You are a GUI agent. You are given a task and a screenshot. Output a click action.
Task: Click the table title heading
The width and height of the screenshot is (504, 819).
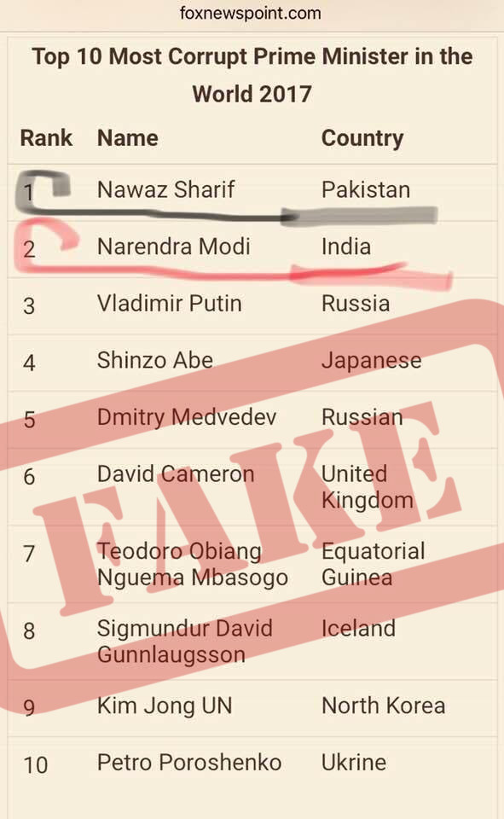point(252,75)
